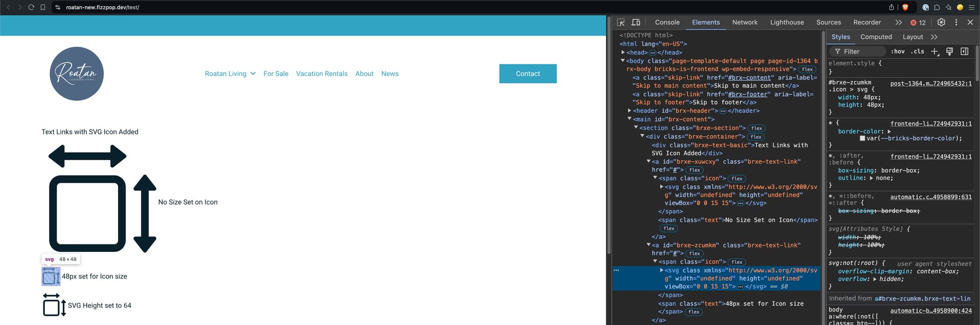Click the border-color variable color swatch
The height and width of the screenshot is (325, 980).
click(862, 138)
